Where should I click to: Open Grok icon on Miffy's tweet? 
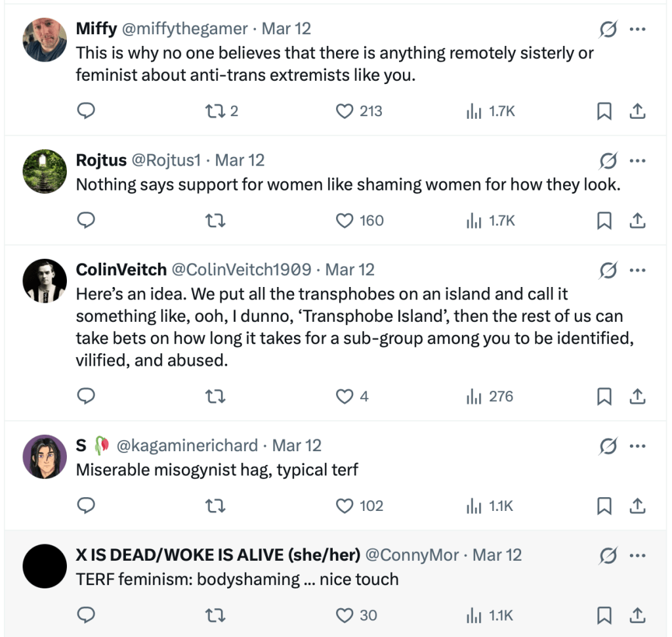(608, 30)
